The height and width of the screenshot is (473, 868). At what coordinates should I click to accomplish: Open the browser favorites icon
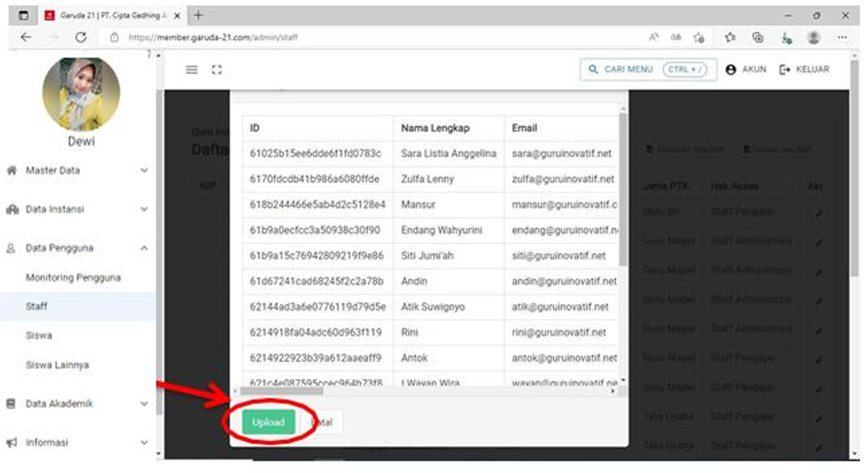(730, 37)
